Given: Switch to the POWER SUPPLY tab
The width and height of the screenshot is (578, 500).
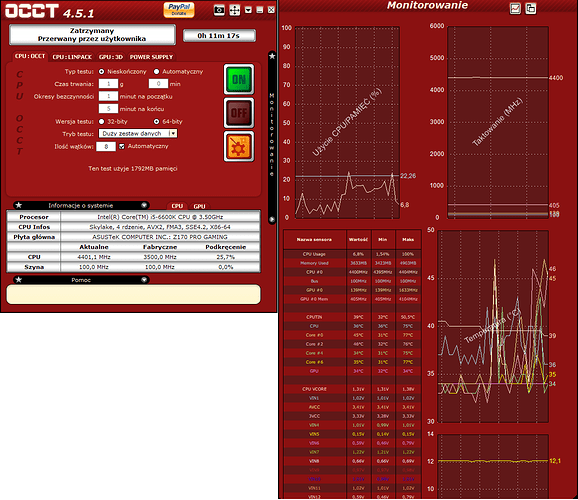Looking at the screenshot, I should [x=151, y=57].
